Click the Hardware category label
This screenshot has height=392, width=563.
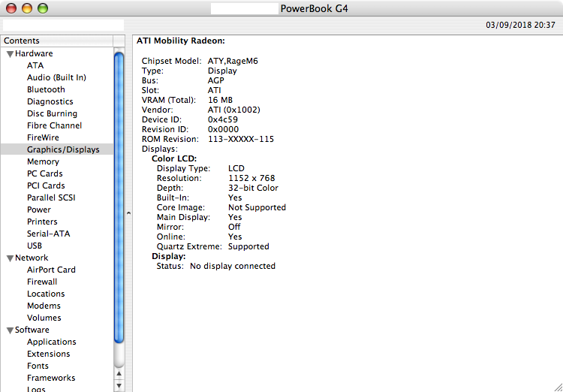tap(34, 53)
